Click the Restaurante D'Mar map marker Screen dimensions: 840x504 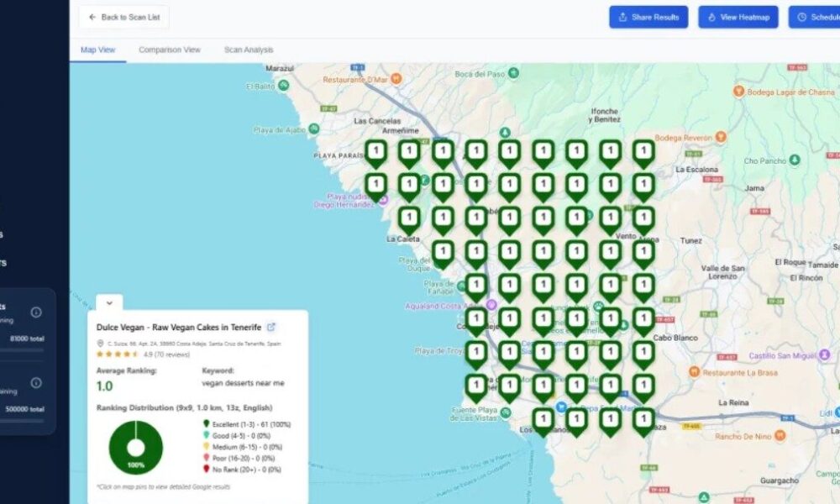(396, 79)
